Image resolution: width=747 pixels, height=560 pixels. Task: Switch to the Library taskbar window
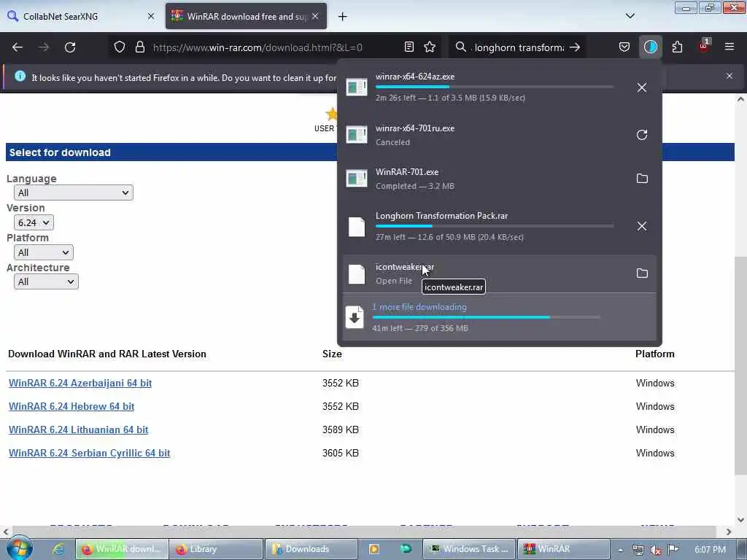tap(216, 549)
